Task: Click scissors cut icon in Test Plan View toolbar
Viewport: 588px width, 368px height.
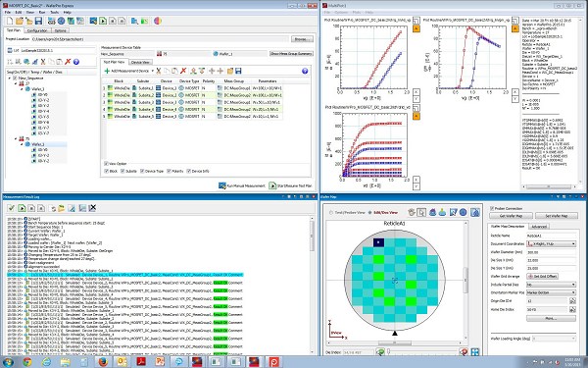Action: coord(159,71)
